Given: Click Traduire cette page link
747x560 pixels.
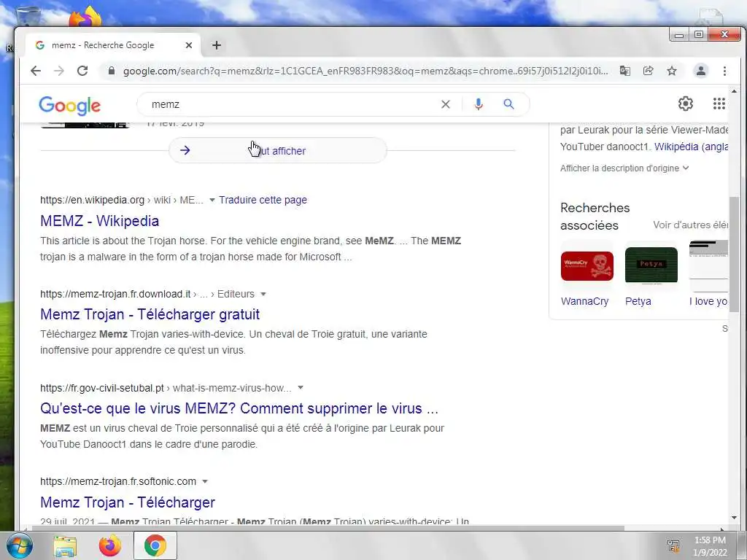Looking at the screenshot, I should [x=263, y=200].
